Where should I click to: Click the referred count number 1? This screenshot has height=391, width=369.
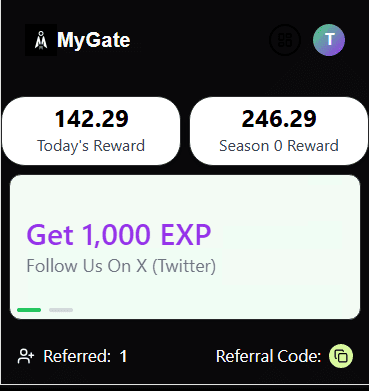[123, 356]
